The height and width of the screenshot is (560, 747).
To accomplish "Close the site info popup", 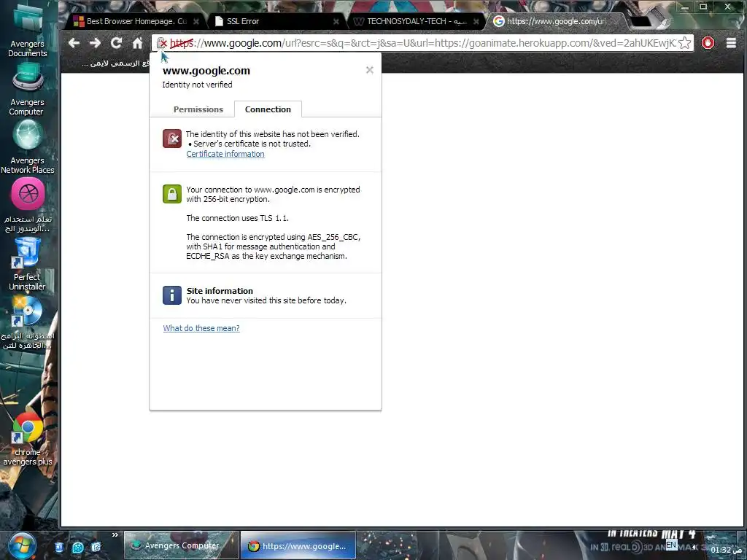I will [x=370, y=70].
